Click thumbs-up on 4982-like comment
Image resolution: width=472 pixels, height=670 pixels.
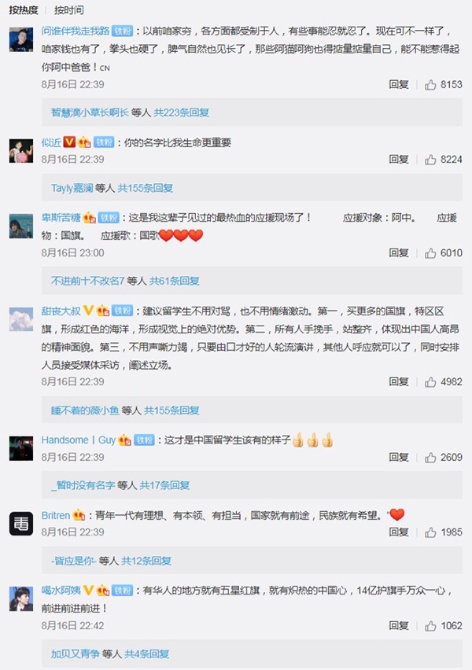[430, 382]
